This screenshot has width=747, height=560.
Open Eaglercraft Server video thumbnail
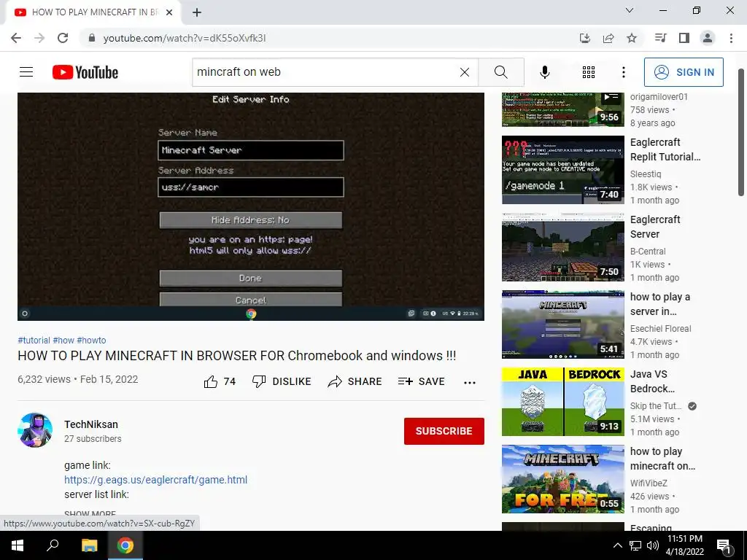pos(562,247)
